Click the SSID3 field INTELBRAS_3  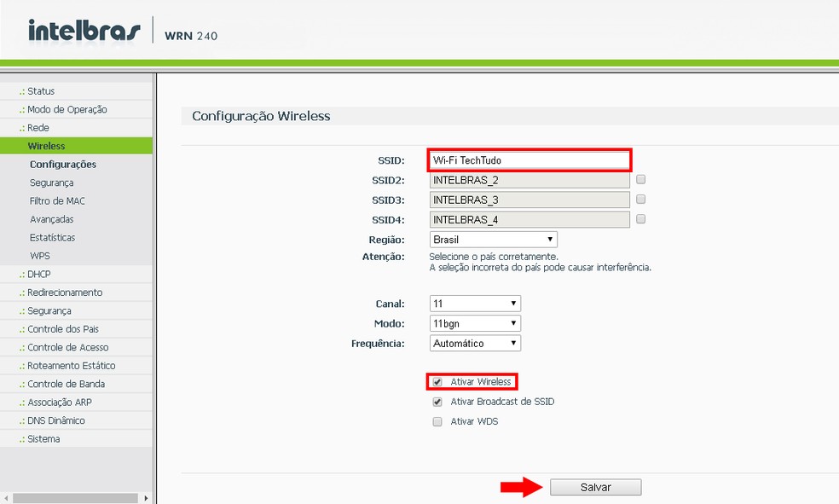pyautogui.click(x=529, y=200)
